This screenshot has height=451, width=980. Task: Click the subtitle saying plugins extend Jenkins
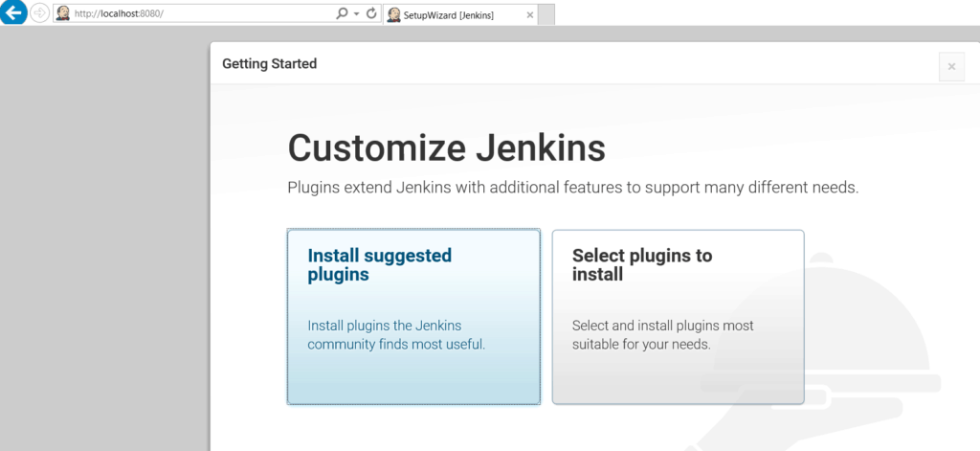pyautogui.click(x=573, y=188)
